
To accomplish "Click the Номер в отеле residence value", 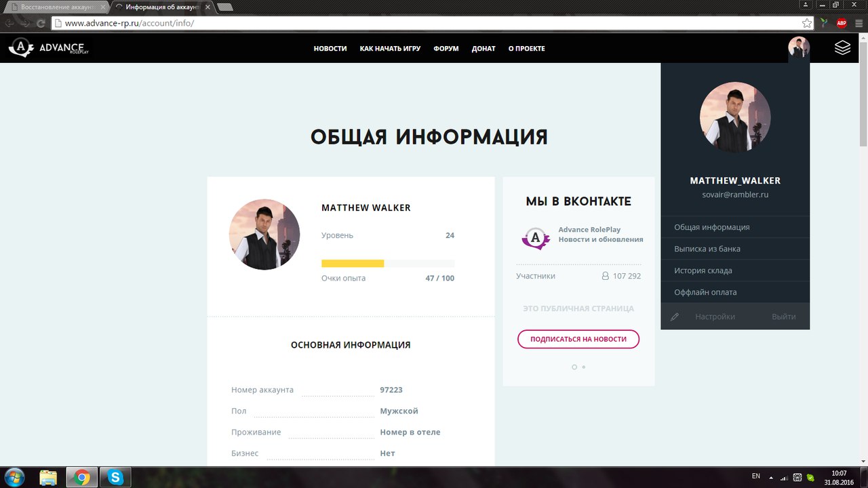I will click(x=410, y=432).
